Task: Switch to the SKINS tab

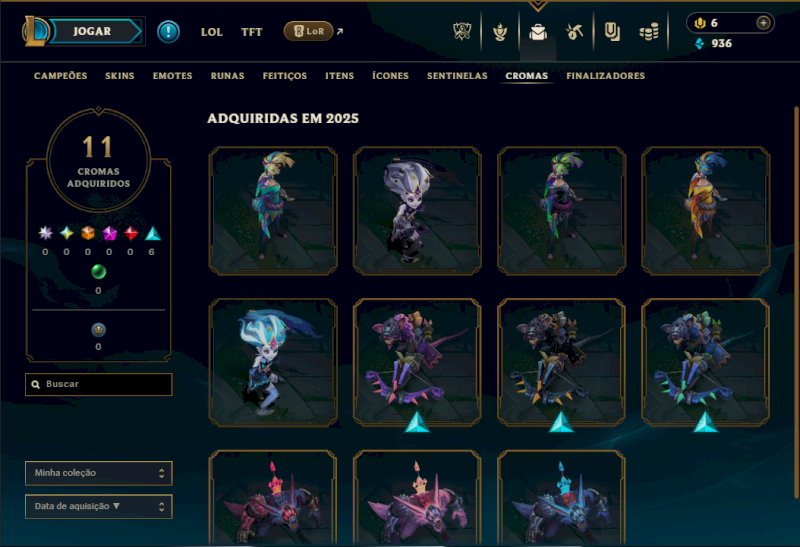Action: pyautogui.click(x=119, y=76)
